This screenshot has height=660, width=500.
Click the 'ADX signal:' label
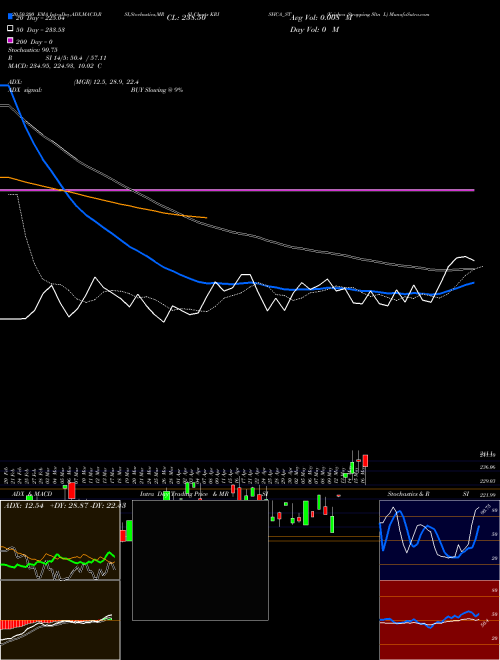[25, 90]
